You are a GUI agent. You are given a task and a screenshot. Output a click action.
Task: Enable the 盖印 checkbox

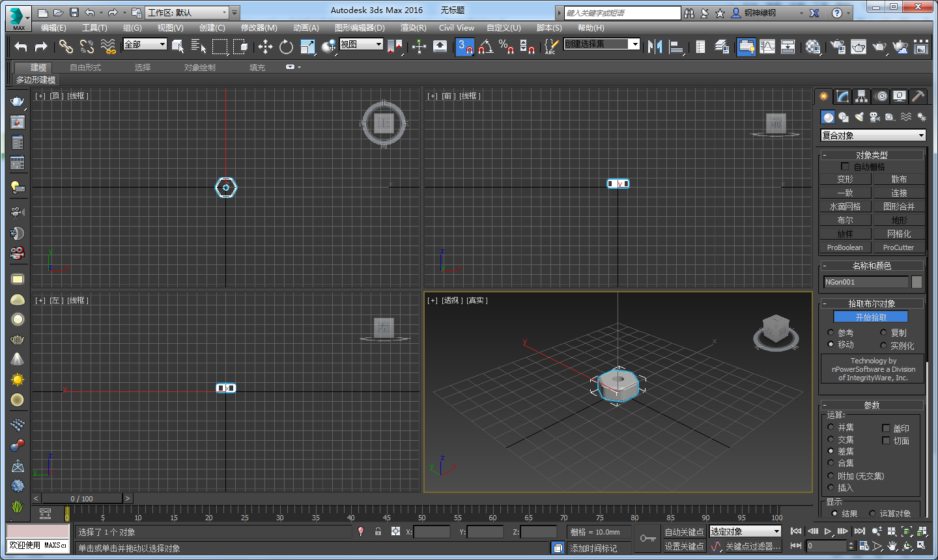tap(886, 428)
